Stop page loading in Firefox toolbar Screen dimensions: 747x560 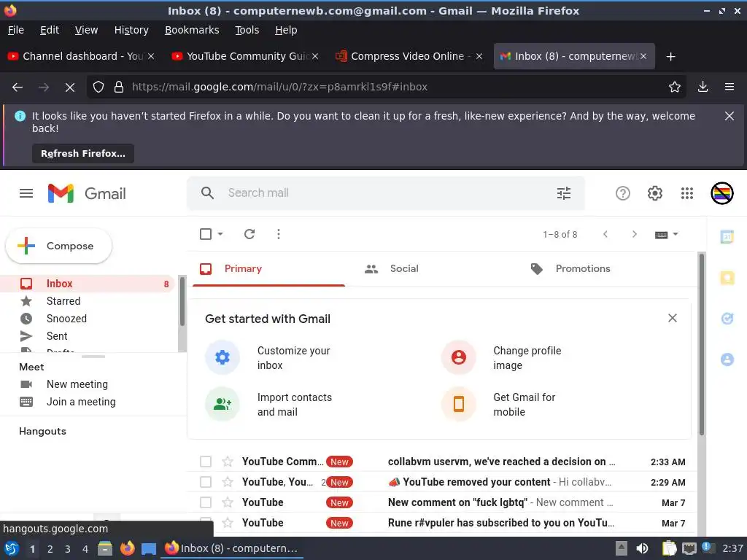click(x=69, y=87)
